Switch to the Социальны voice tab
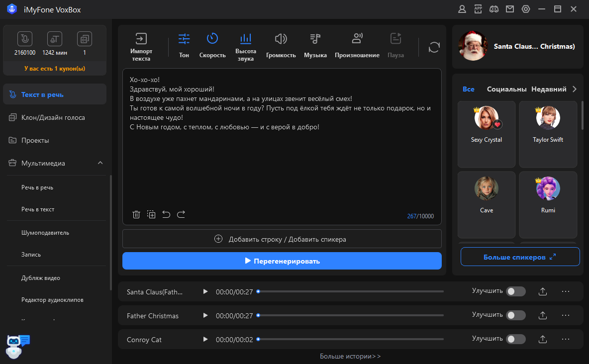 pyautogui.click(x=506, y=89)
